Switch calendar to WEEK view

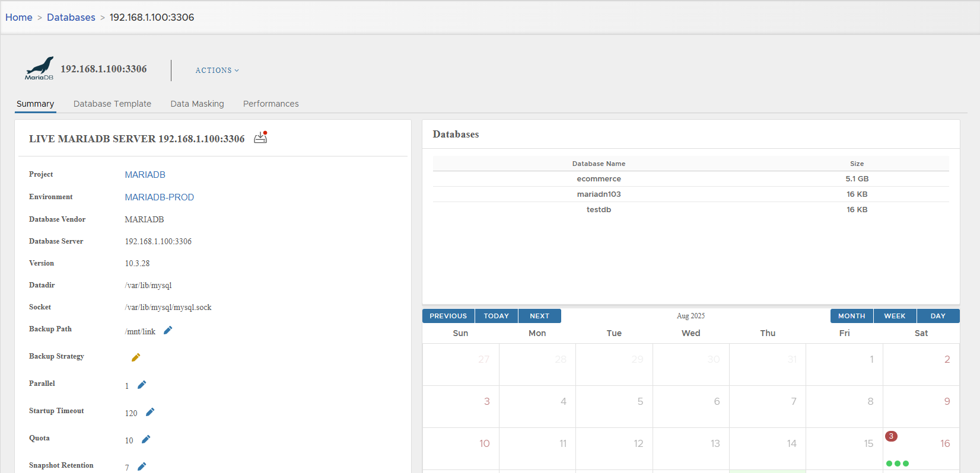coord(895,316)
